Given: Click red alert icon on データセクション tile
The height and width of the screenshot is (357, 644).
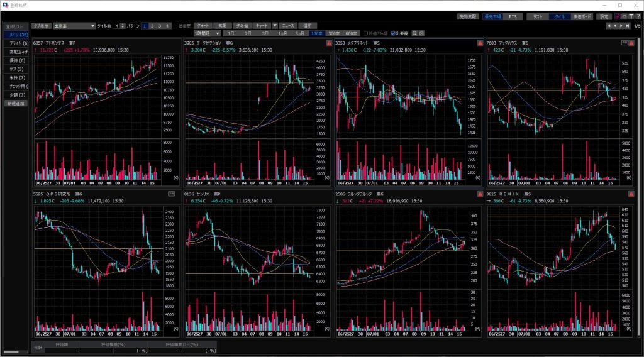Looking at the screenshot, I should 329,43.
